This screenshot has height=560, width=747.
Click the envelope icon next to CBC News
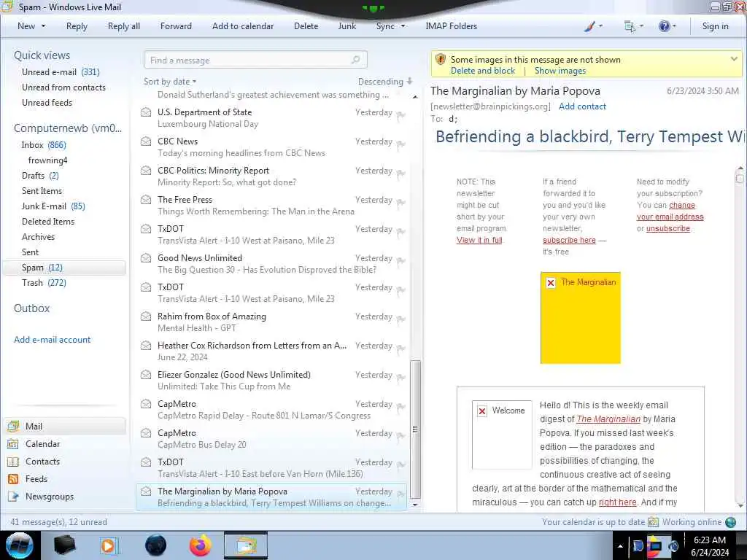click(146, 141)
